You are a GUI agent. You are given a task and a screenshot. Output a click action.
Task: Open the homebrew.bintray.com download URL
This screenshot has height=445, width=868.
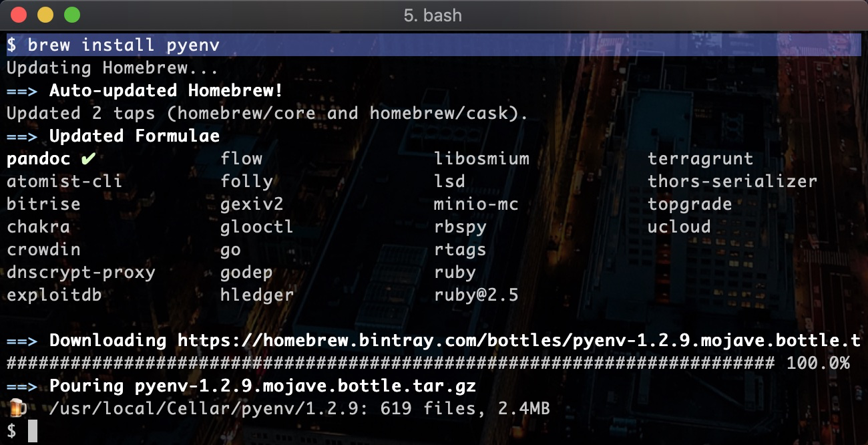[519, 341]
